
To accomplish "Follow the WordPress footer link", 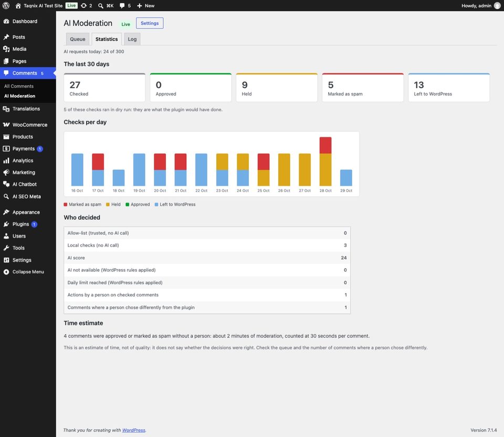I will (134, 430).
